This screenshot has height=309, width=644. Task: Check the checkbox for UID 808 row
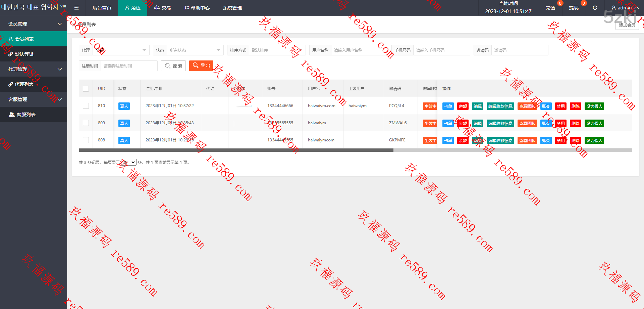click(x=86, y=140)
